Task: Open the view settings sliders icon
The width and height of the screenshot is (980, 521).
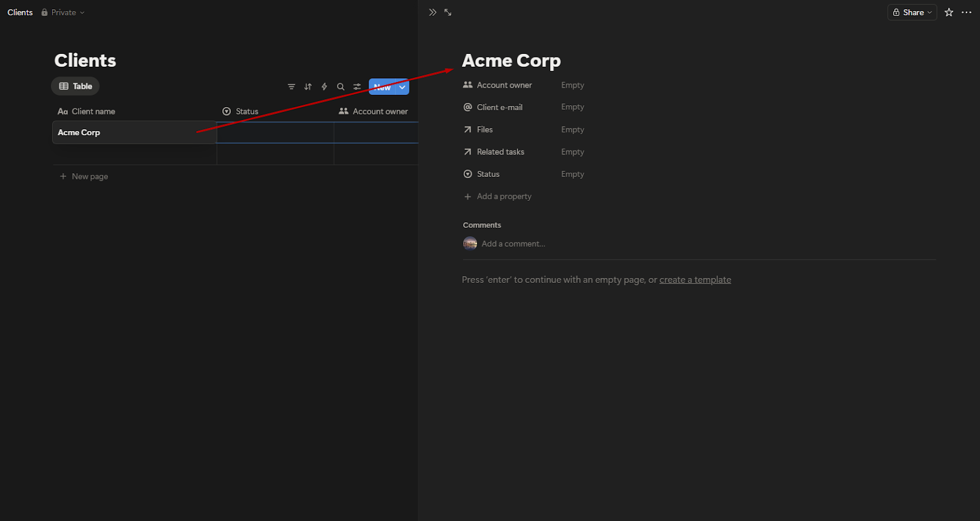Action: click(357, 87)
